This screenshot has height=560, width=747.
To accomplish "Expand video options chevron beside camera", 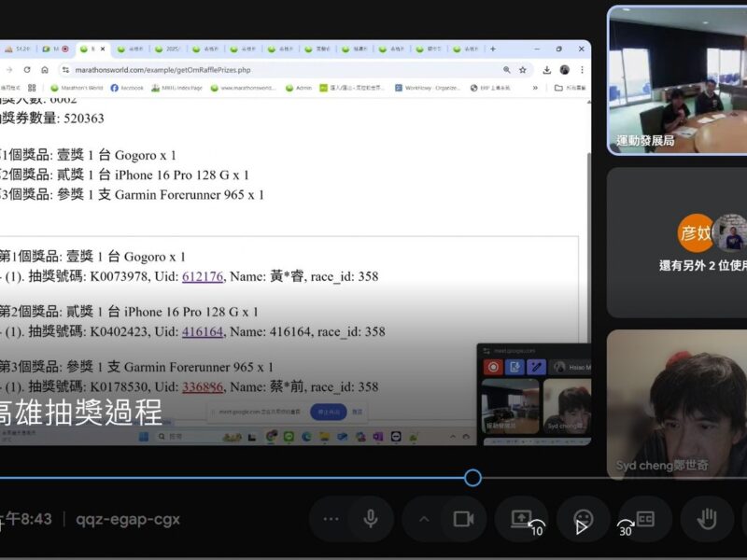I will click(x=424, y=519).
